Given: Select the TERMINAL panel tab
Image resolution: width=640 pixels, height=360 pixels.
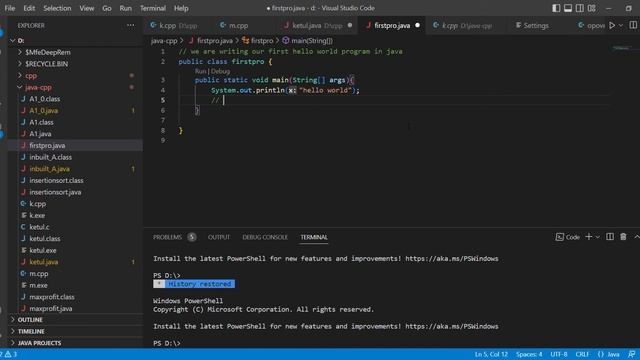Looking at the screenshot, I should [x=314, y=237].
